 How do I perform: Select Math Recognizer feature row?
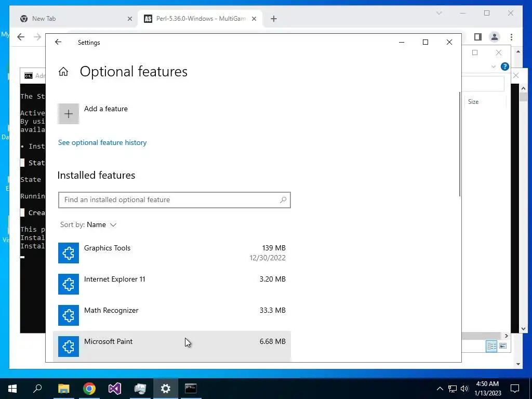pos(171,315)
